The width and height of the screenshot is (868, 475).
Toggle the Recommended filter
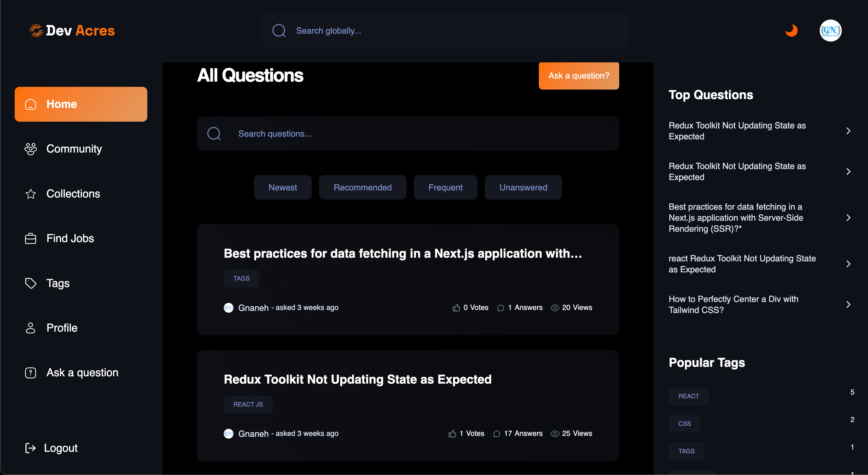[362, 187]
